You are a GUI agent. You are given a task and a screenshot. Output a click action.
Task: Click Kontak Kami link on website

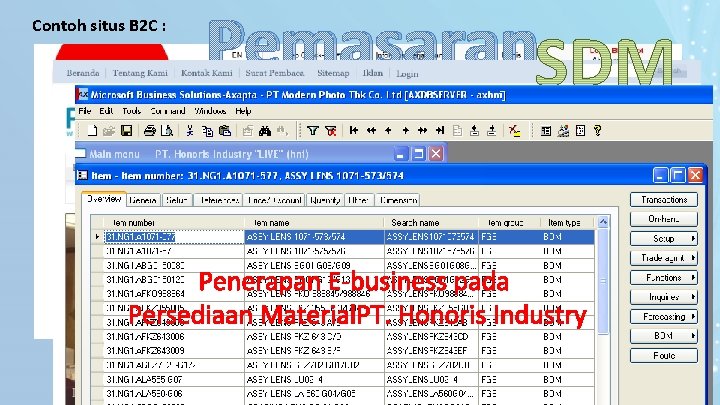207,73
